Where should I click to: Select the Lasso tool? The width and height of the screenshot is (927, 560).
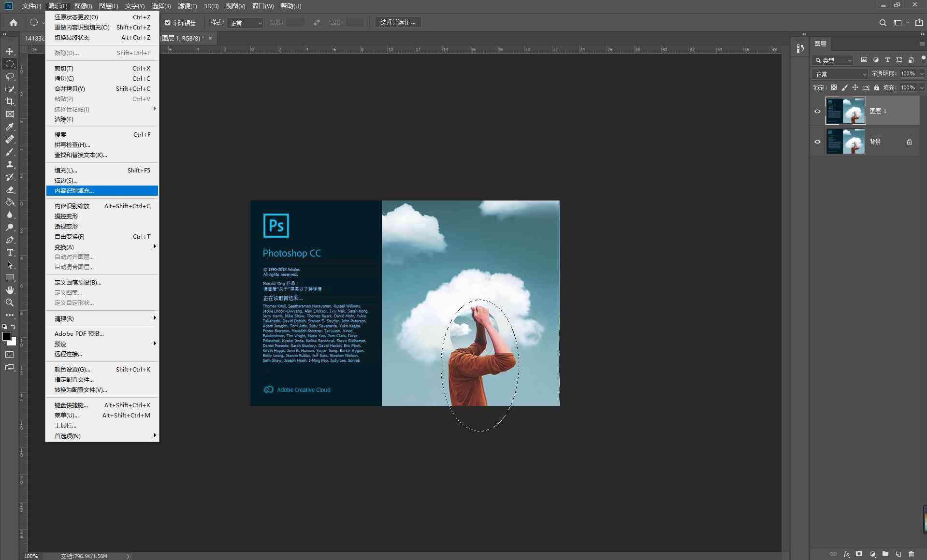pyautogui.click(x=10, y=76)
